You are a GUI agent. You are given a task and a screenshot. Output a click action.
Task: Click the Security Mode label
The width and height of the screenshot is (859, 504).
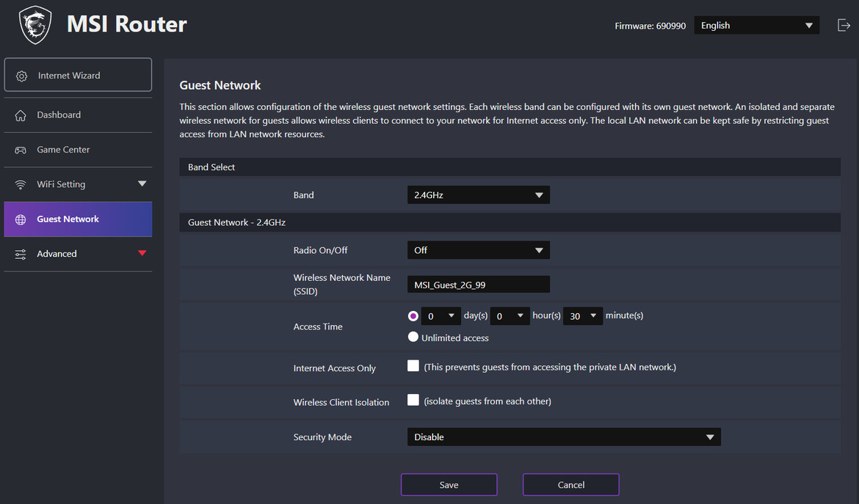click(x=322, y=437)
